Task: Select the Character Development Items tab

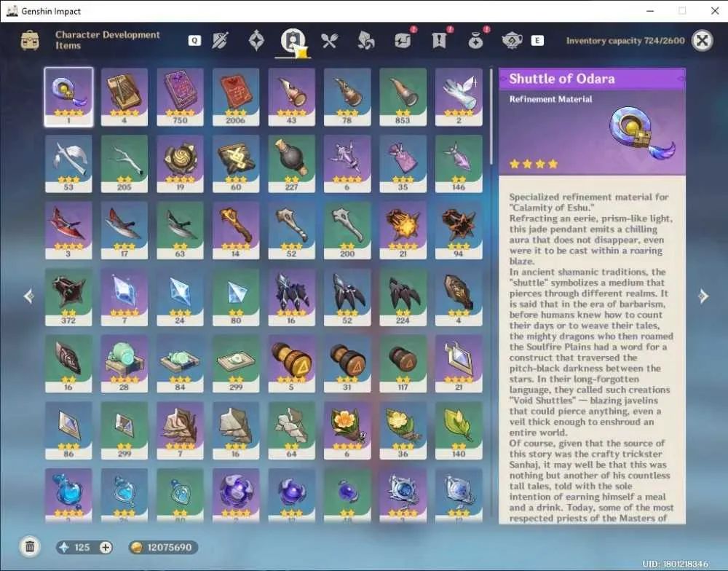Action: (x=293, y=41)
